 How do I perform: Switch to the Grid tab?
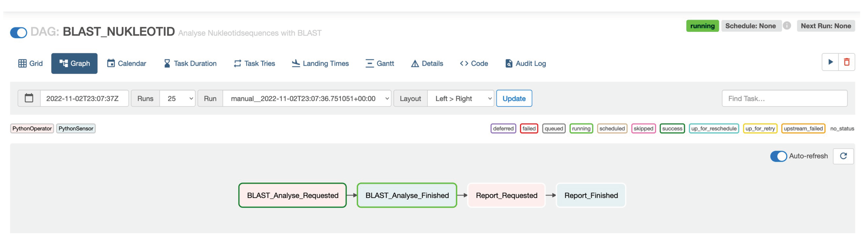[30, 63]
